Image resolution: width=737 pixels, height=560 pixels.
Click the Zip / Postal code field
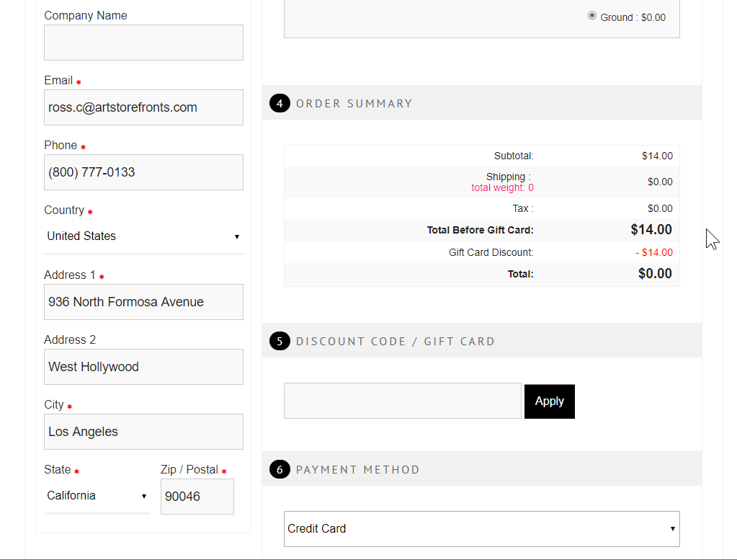click(x=197, y=497)
